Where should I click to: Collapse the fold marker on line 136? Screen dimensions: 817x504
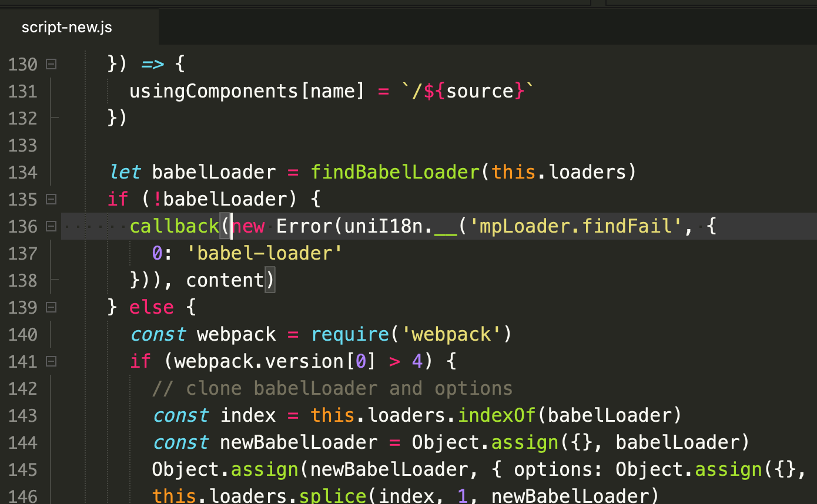click(x=51, y=226)
